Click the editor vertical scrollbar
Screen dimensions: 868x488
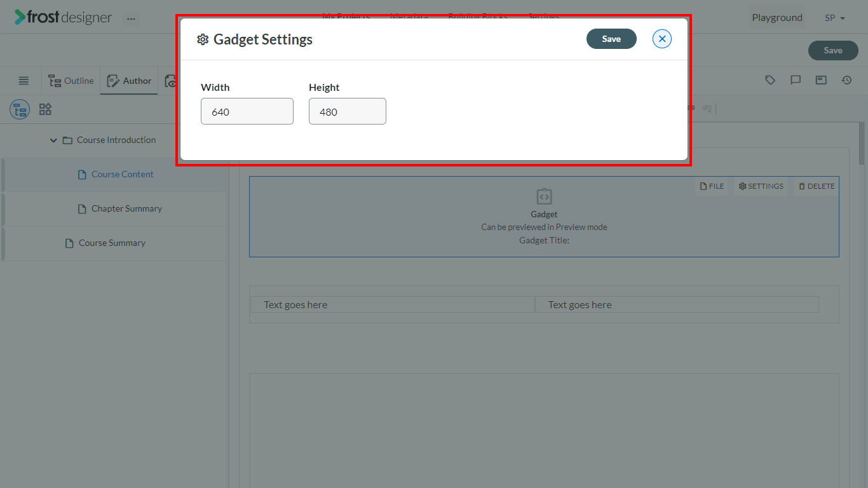click(862, 143)
